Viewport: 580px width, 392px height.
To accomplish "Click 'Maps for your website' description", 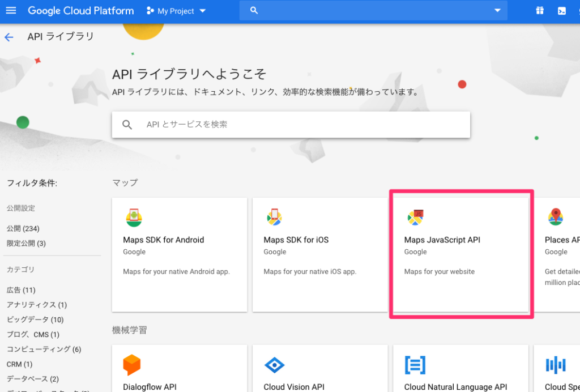I will click(x=440, y=271).
